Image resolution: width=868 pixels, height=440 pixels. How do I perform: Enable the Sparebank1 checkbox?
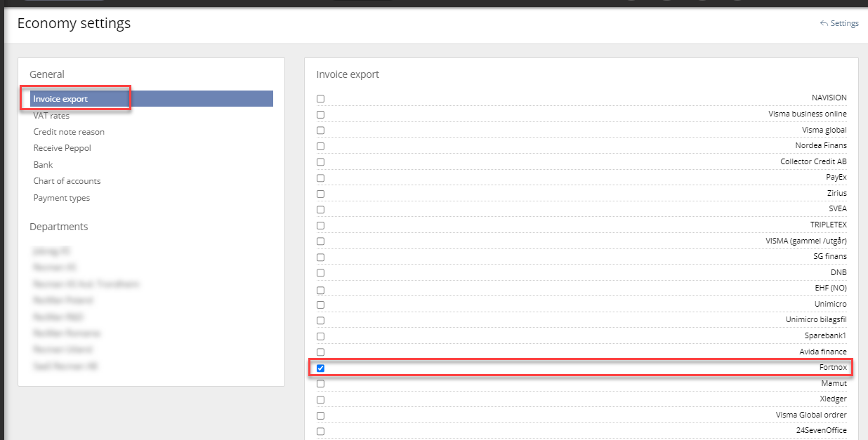(x=320, y=336)
